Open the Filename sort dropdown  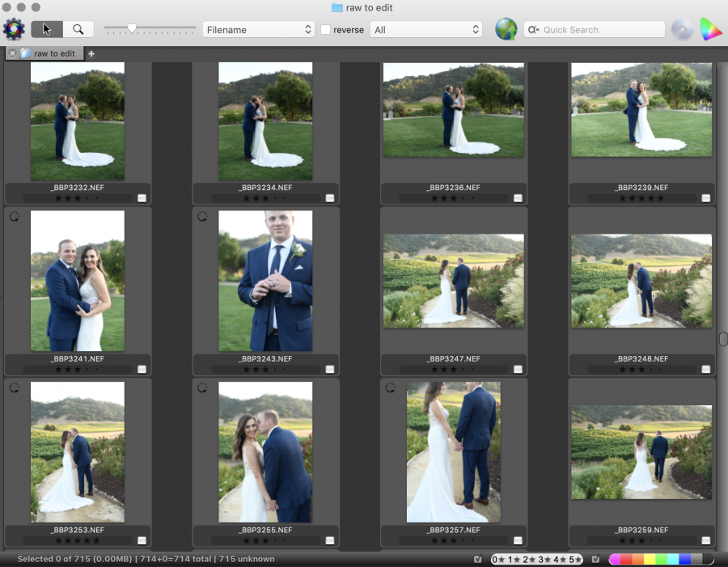coord(258,30)
